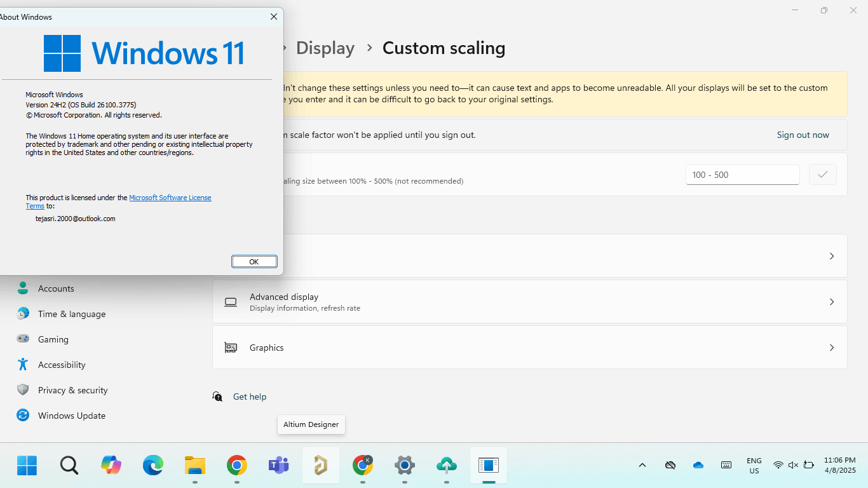The image size is (868, 488).
Task: Go to Accessibility settings
Action: click(x=62, y=365)
